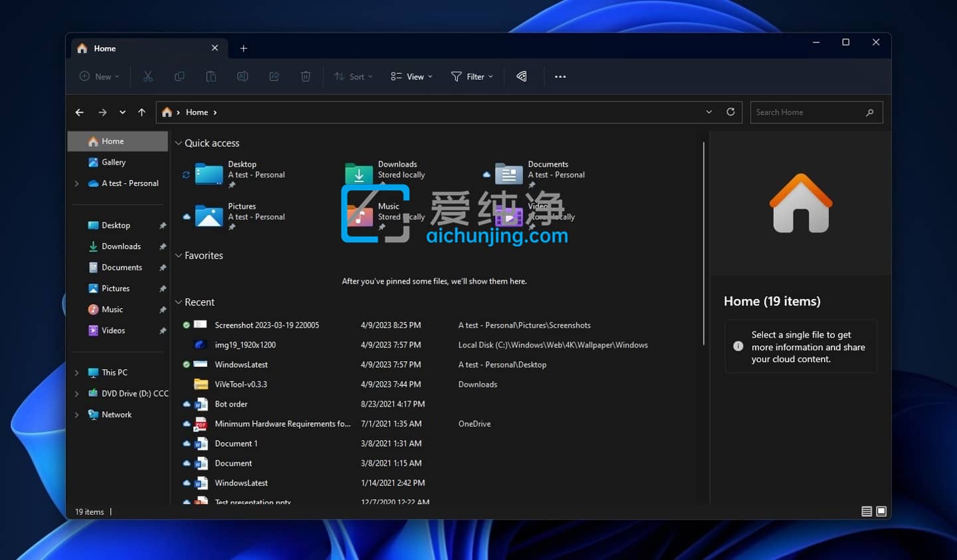Unpin Desktop pin icon in sidebar

(162, 226)
